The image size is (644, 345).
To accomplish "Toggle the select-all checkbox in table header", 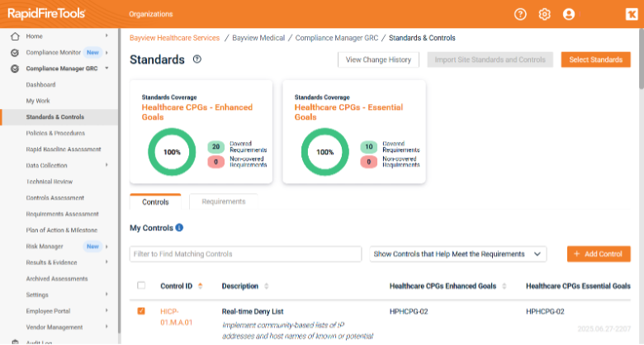I will pos(141,286).
